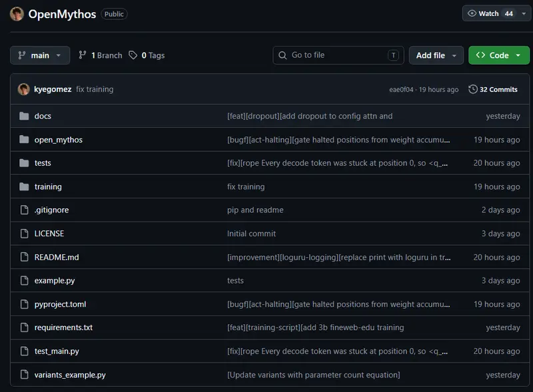Expand the Watch options caret
533x392 pixels.
(x=524, y=13)
